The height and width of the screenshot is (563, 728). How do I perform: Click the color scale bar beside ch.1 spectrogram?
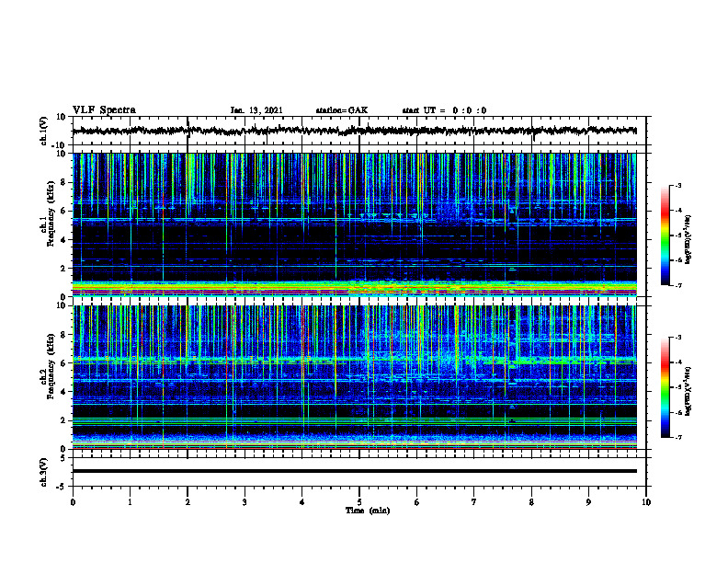pyautogui.click(x=665, y=236)
